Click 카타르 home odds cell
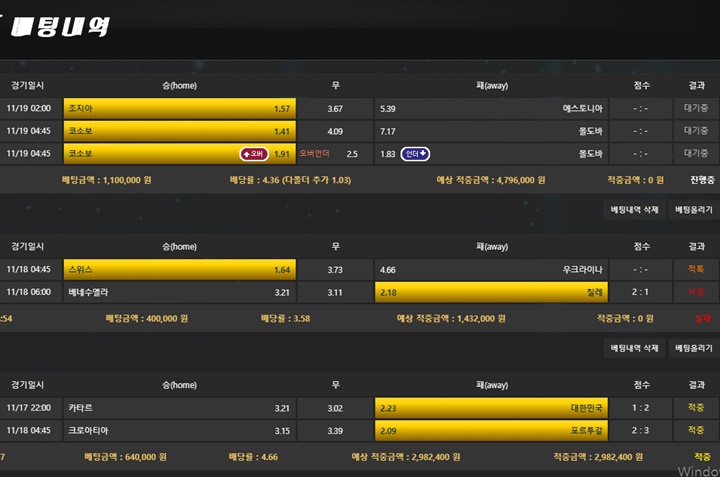Screen dimensions: 720x477 [180, 408]
